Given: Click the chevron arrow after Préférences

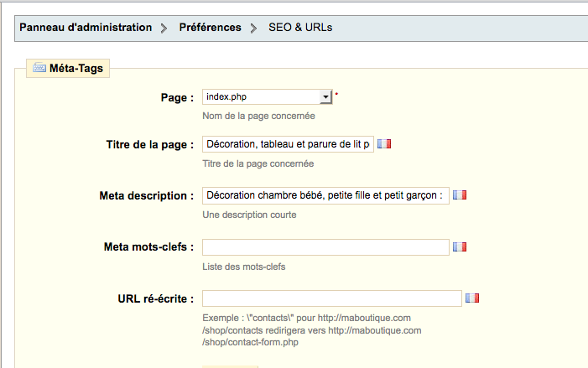Looking at the screenshot, I should pyautogui.click(x=254, y=29).
